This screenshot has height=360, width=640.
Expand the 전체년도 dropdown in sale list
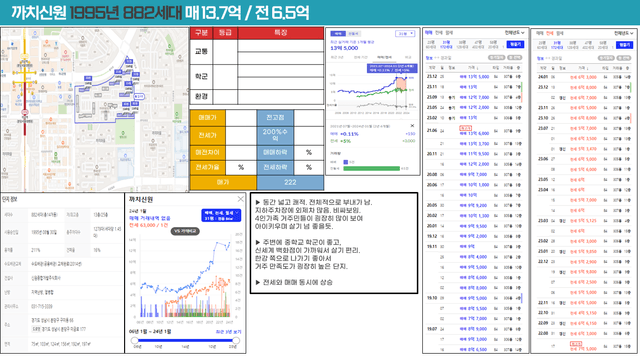tap(514, 33)
